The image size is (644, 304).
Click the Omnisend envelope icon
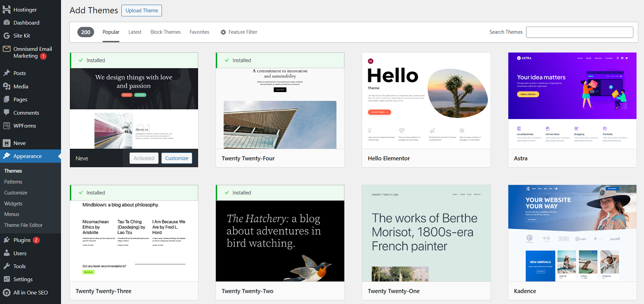point(6,49)
